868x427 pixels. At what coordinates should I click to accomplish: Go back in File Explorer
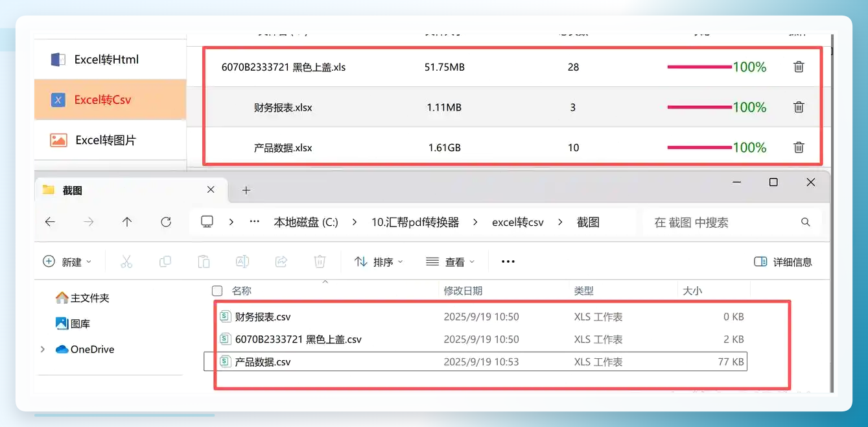(50, 222)
